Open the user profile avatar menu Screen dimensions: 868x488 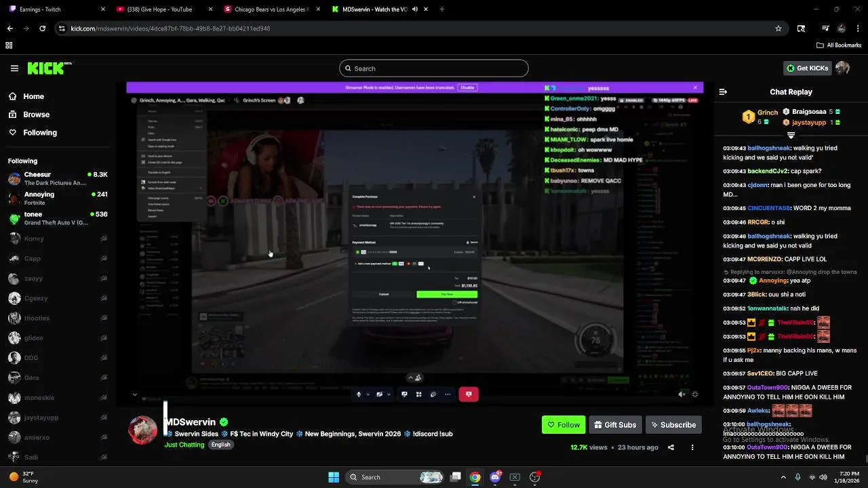coord(843,68)
